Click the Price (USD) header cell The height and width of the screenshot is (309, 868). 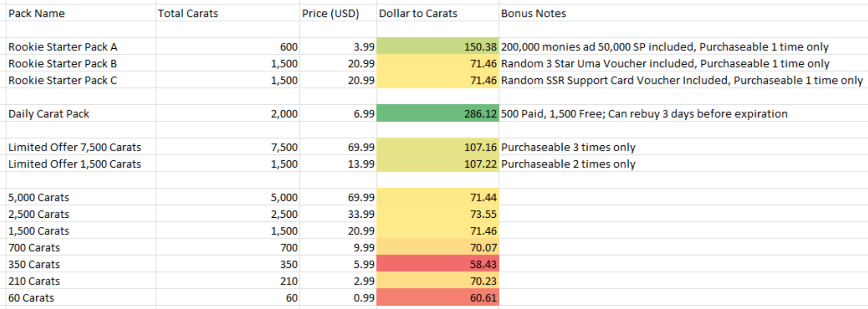click(338, 13)
